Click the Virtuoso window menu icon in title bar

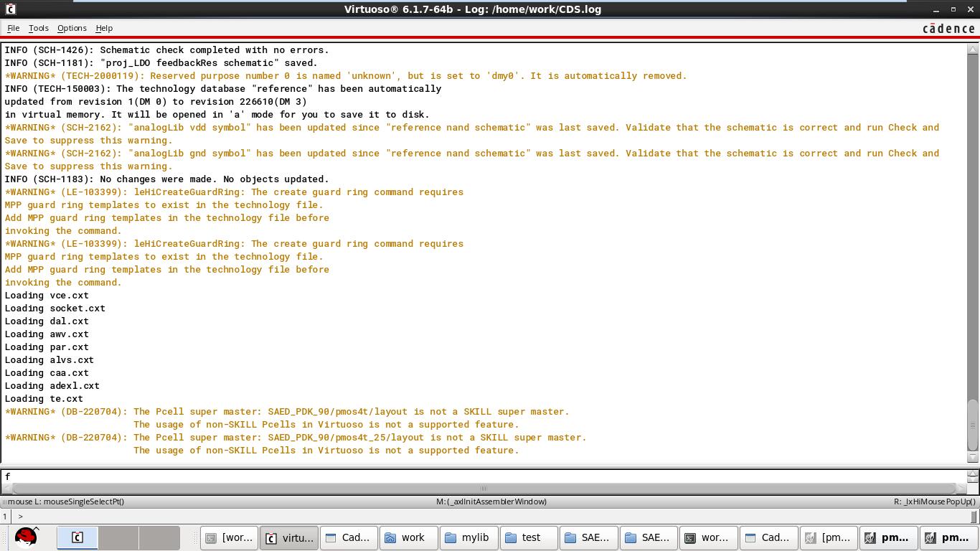[x=10, y=9]
